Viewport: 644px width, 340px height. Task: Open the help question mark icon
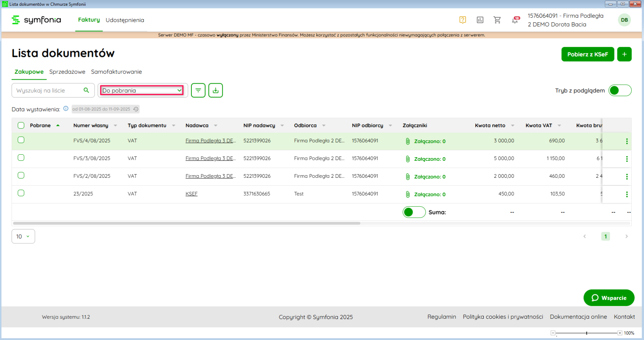pos(462,20)
